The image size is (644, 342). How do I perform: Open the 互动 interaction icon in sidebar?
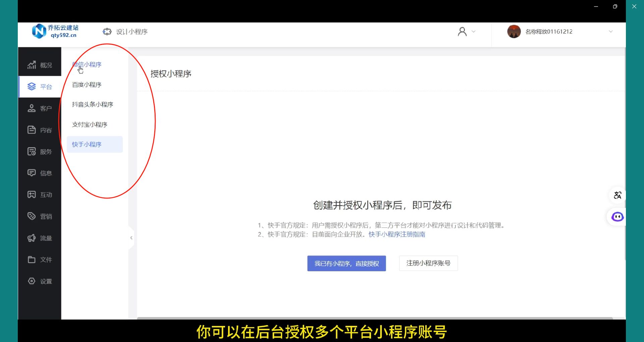pyautogui.click(x=32, y=194)
